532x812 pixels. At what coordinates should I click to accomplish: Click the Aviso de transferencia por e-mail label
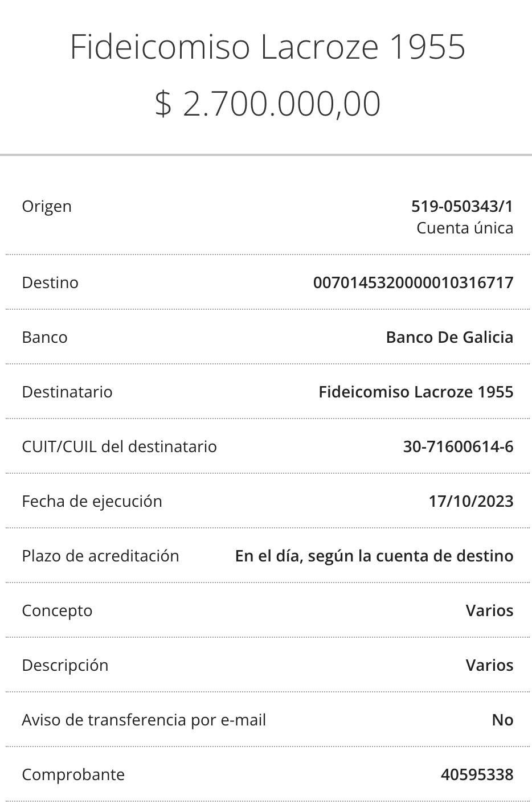[x=144, y=720]
